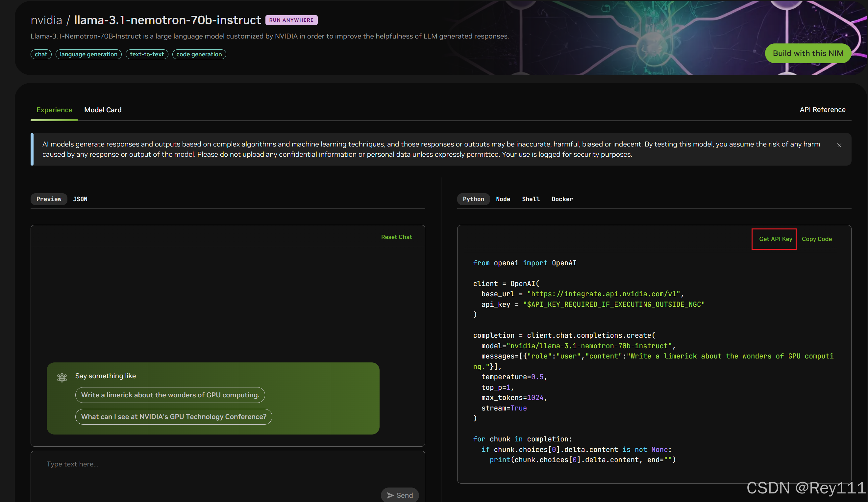Click the RUN ANYWHERE badge

tap(291, 20)
